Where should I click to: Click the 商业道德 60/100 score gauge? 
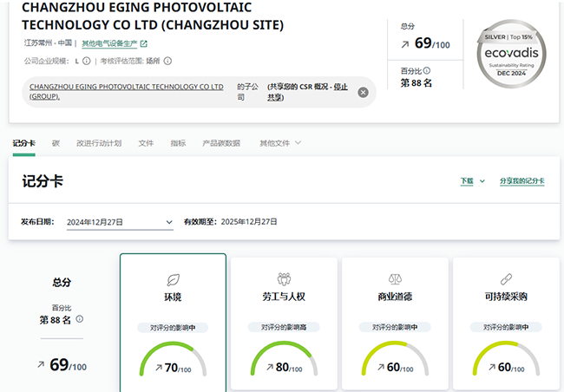(396, 359)
